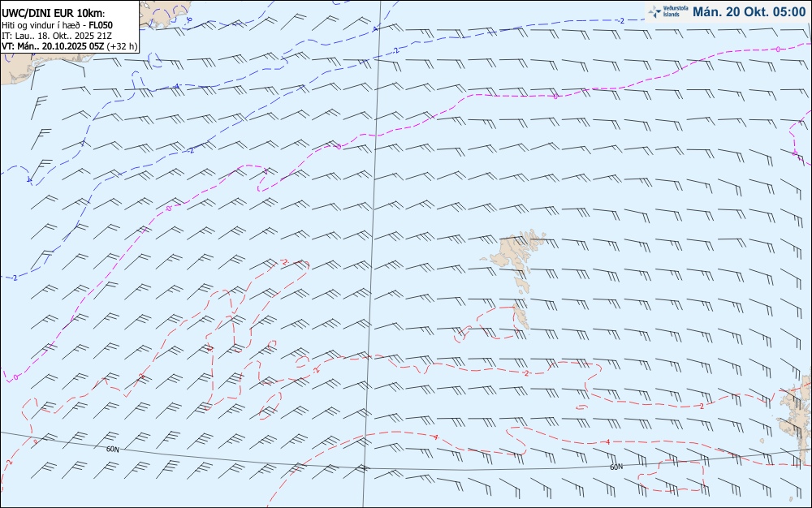
Task: Click the red '-4' isotherm label south of Faroe Islands
Action: (607, 441)
